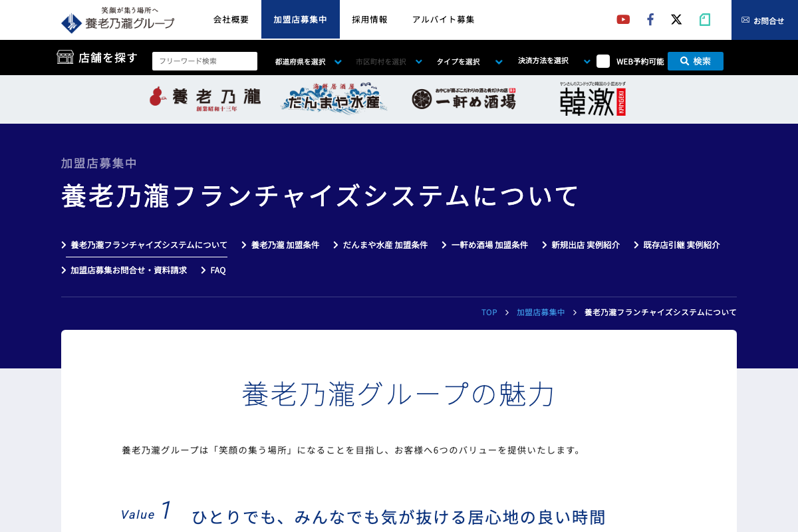Click the green document icon in header
The height and width of the screenshot is (532, 798).
coord(705,19)
